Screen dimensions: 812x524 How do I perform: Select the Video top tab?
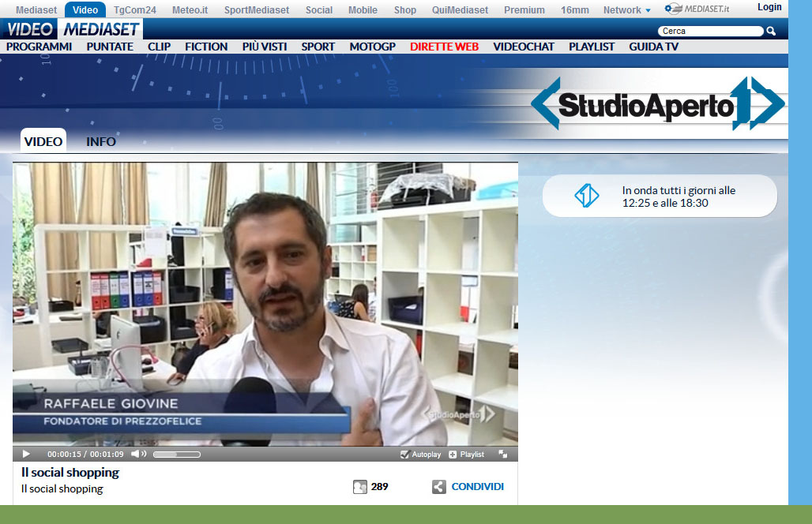click(85, 9)
